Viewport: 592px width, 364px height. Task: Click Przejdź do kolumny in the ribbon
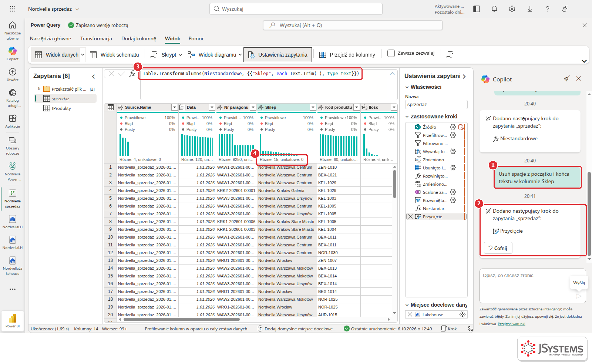(x=347, y=55)
